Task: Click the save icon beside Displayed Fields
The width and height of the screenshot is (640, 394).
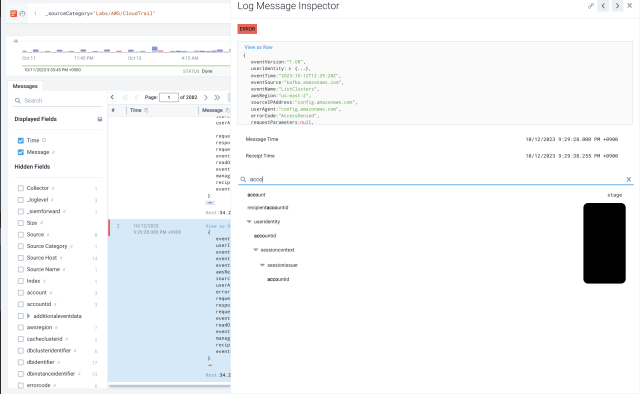Action: click(100, 119)
